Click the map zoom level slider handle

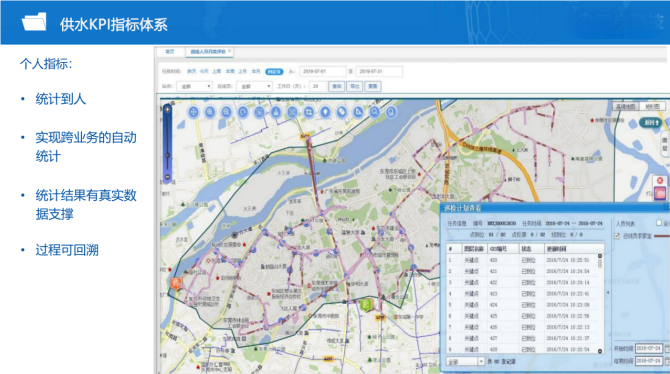point(168,155)
